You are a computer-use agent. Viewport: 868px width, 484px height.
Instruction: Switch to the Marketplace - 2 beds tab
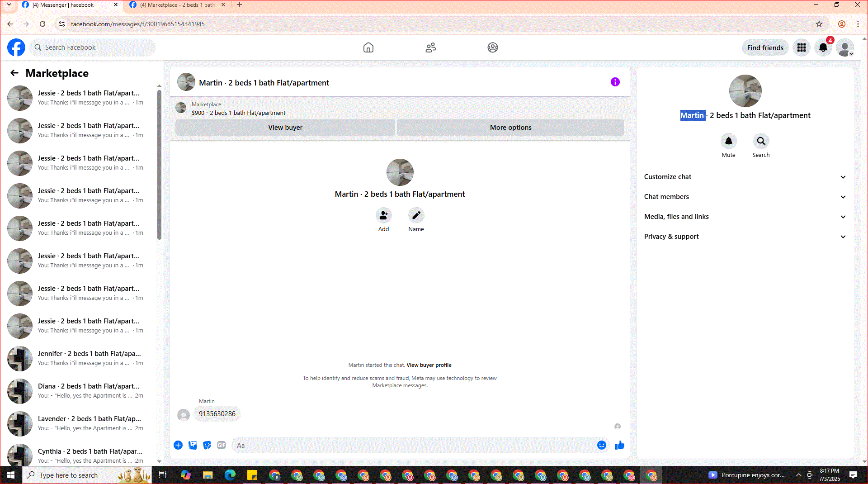[x=176, y=5]
